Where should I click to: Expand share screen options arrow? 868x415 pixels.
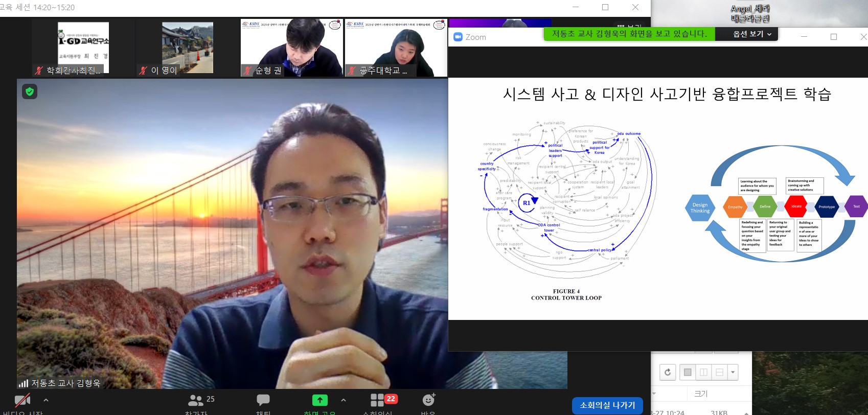344,400
